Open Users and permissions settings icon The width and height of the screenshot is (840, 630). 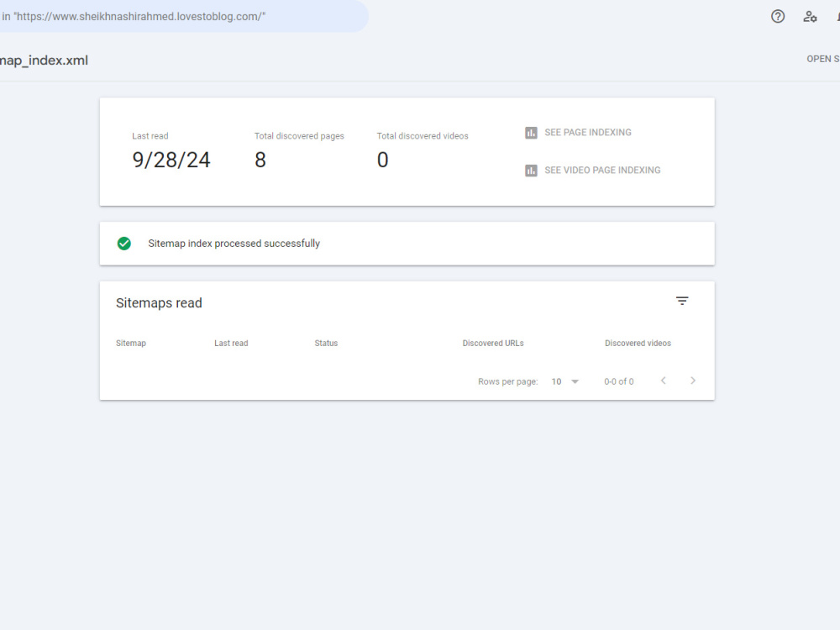tap(810, 17)
